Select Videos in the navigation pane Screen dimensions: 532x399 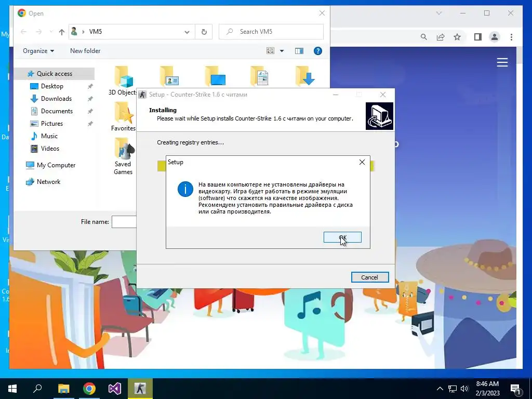(x=50, y=149)
